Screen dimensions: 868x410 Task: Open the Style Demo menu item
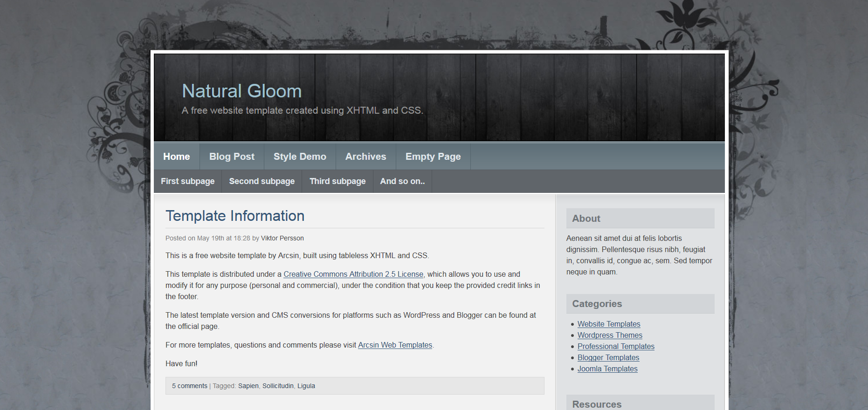(300, 157)
